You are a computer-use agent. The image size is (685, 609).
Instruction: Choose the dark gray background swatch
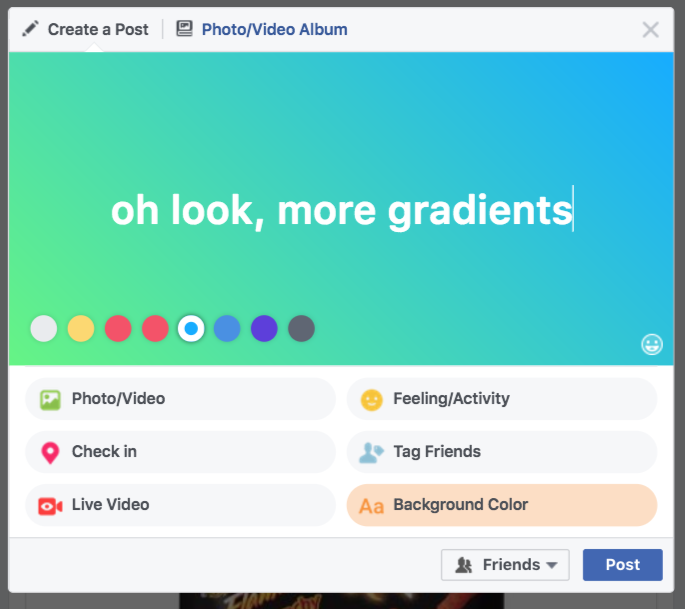pos(301,328)
